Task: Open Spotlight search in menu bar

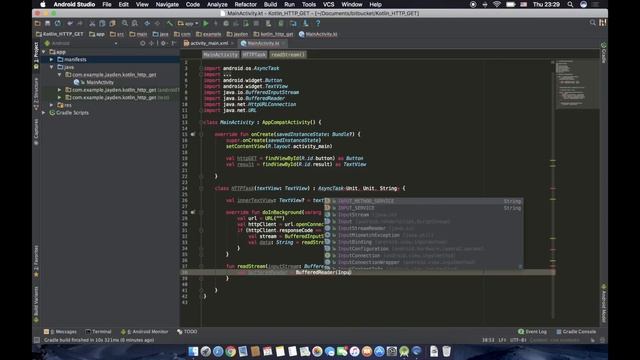Action: tap(570, 4)
